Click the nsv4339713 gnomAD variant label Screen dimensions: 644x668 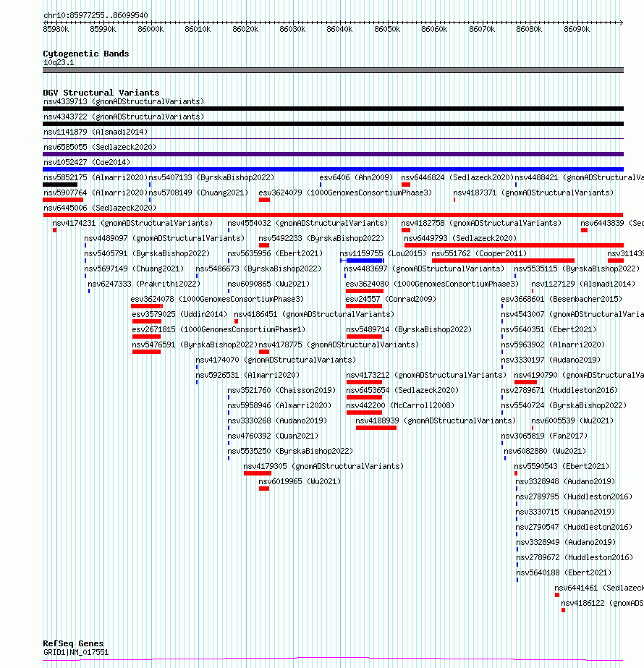124,101
